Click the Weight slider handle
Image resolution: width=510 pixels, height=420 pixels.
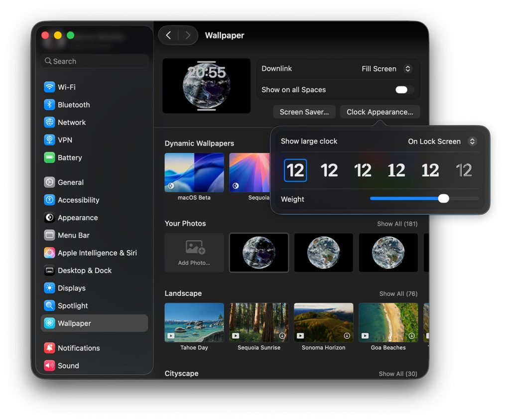click(443, 199)
